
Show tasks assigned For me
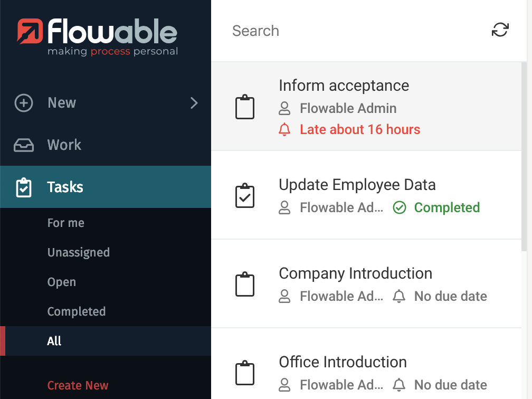pos(65,223)
